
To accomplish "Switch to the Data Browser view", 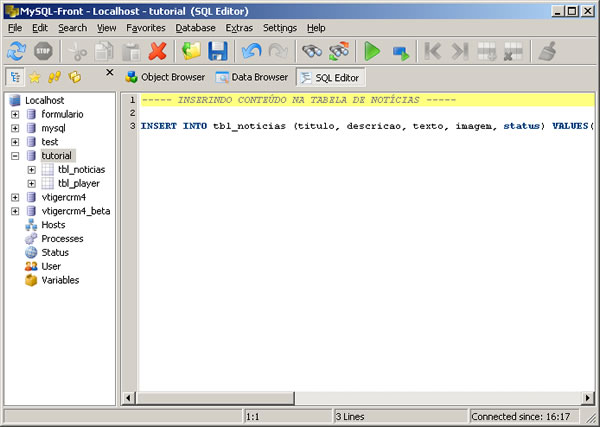I will pos(252,77).
